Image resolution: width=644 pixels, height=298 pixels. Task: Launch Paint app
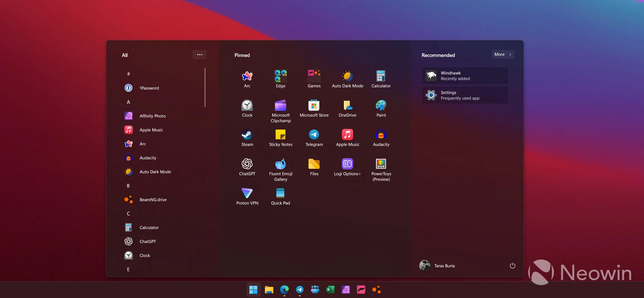(x=381, y=109)
